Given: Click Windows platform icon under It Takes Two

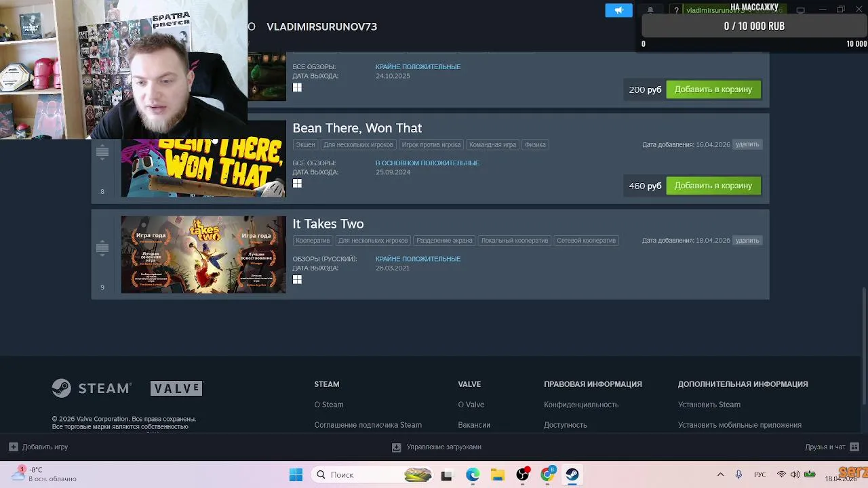Looking at the screenshot, I should pyautogui.click(x=297, y=279).
